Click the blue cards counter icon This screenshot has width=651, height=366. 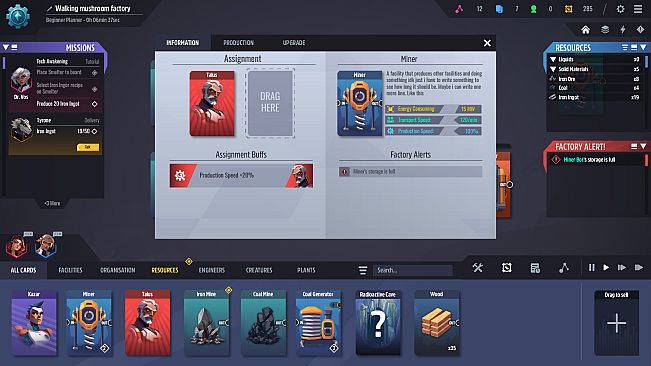[499, 9]
